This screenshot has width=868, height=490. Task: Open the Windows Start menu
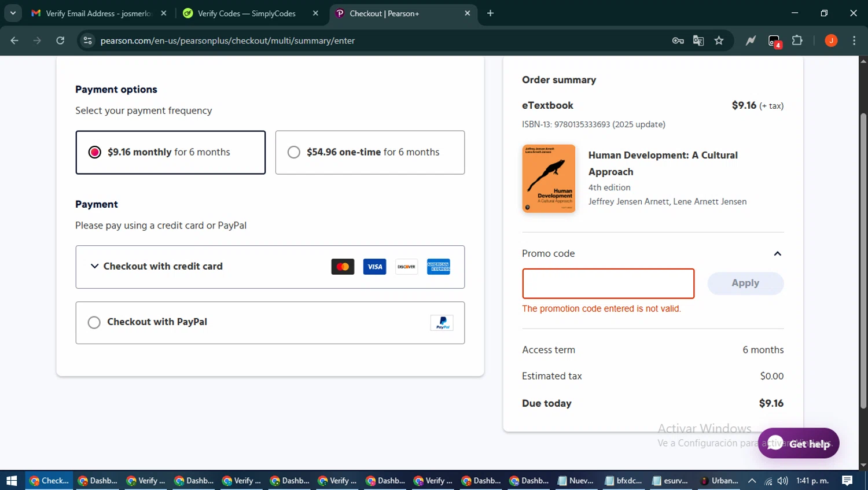12,481
